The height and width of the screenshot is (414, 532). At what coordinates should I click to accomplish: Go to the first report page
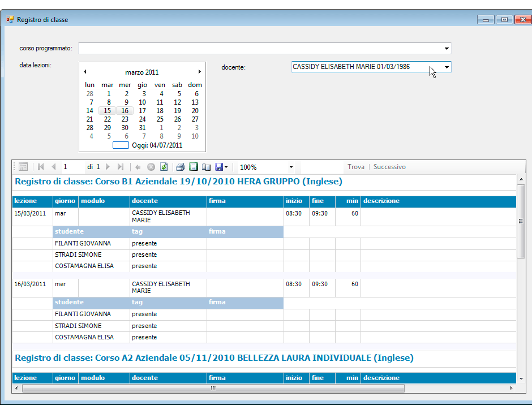(x=41, y=167)
